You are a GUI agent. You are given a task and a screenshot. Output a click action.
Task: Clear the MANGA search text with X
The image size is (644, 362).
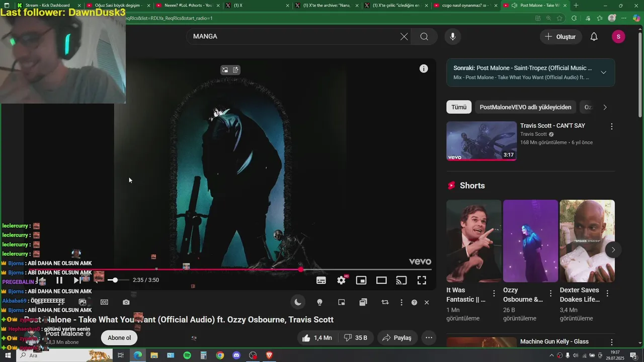tap(404, 36)
